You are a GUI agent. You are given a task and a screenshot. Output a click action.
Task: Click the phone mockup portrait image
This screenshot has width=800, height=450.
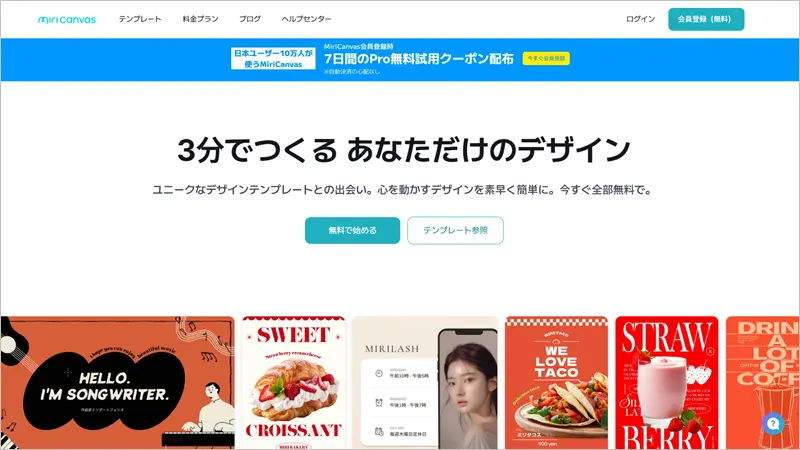(x=468, y=390)
